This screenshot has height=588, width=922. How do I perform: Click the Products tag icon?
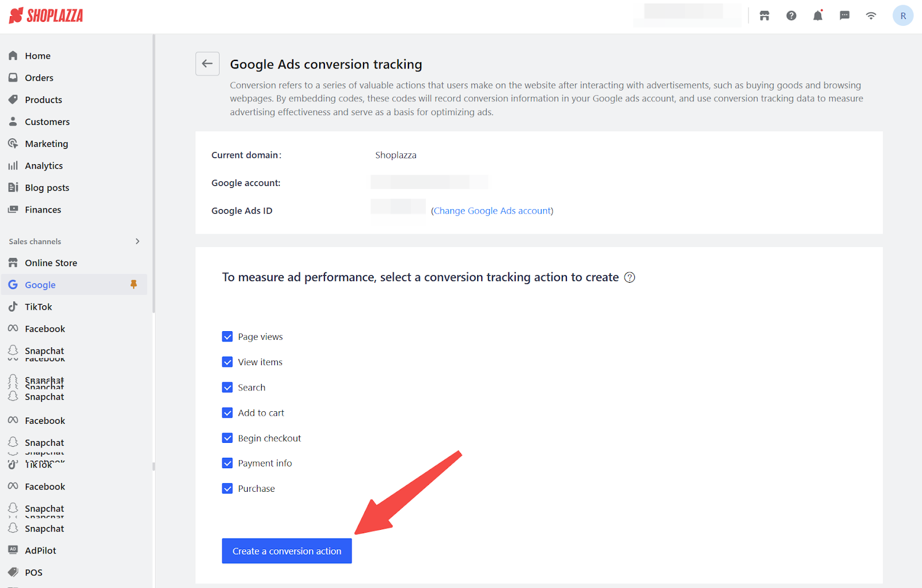click(x=13, y=100)
